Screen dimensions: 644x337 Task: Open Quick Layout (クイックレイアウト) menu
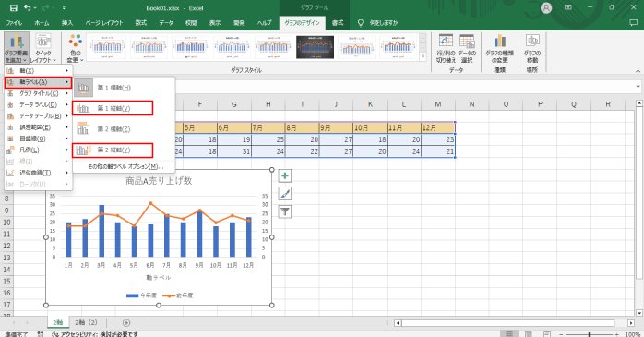43,49
